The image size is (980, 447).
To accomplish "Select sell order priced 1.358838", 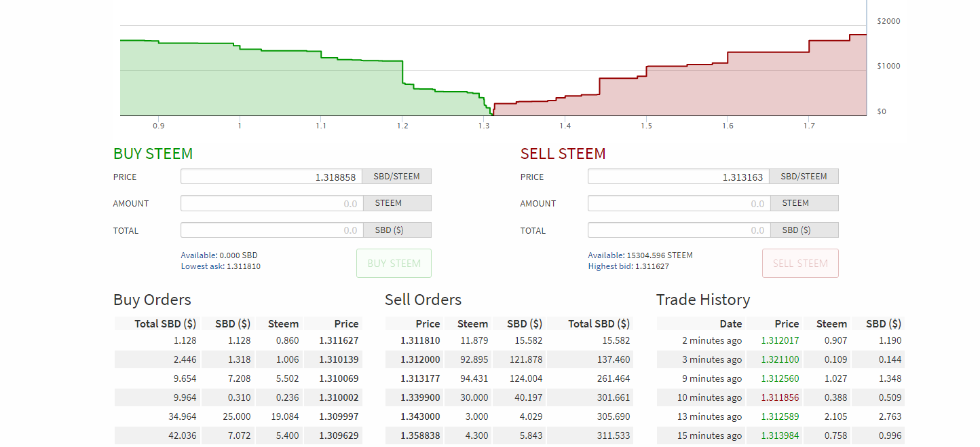I will [x=510, y=435].
